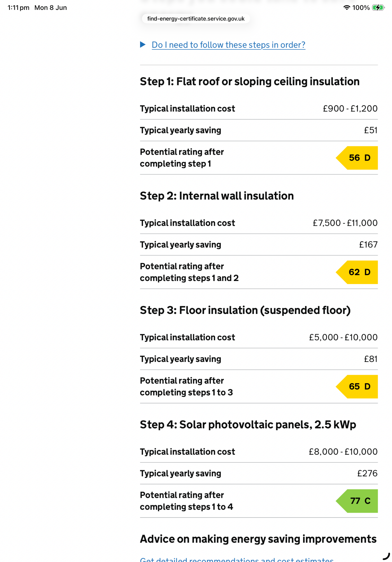This screenshot has height=562, width=392.
Task: Open 'Get detailed recommendations and cost estimates' link
Action: [x=237, y=559]
